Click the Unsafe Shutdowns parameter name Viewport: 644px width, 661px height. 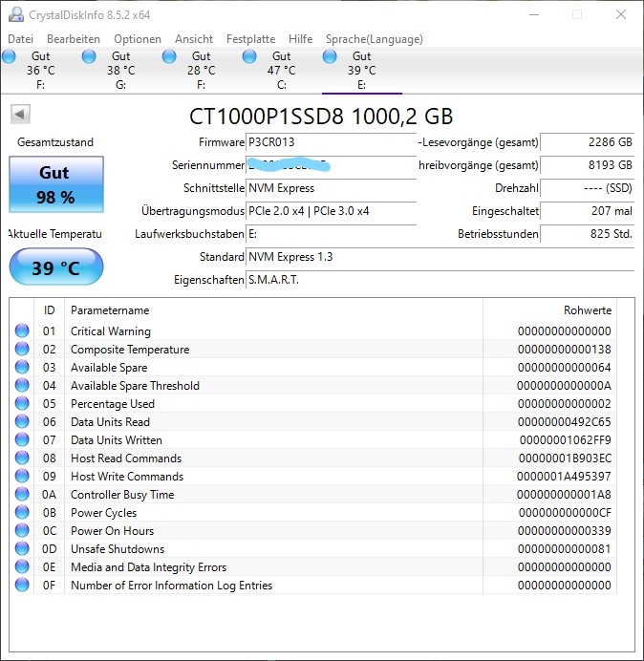pyautogui.click(x=118, y=549)
